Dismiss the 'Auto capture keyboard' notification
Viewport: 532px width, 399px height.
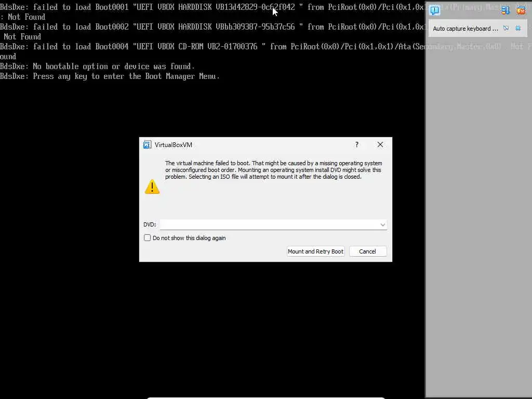(518, 29)
